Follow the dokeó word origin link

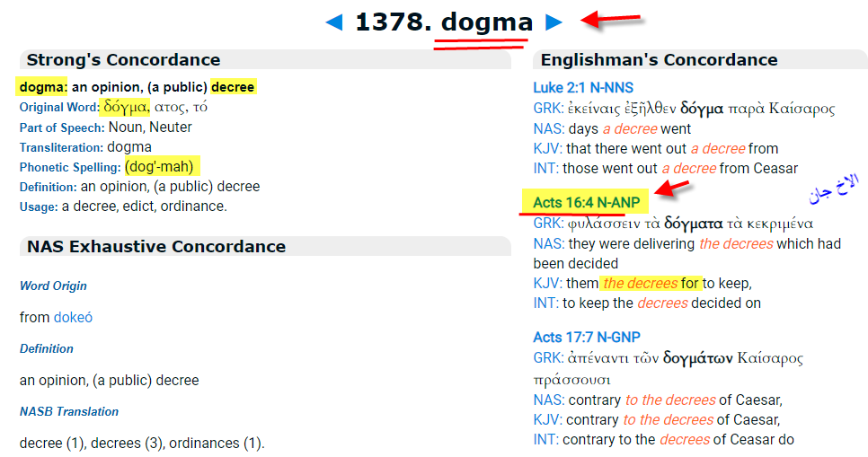[x=73, y=317]
